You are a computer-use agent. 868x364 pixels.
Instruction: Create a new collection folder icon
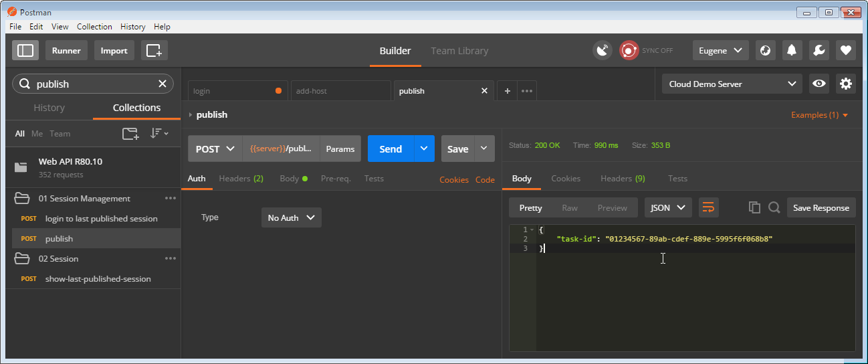click(130, 134)
